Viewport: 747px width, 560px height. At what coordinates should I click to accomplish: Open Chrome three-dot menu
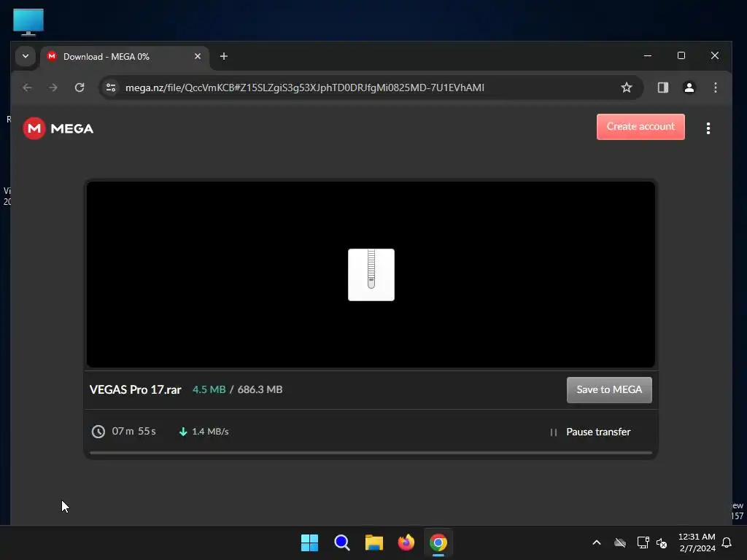(x=715, y=87)
